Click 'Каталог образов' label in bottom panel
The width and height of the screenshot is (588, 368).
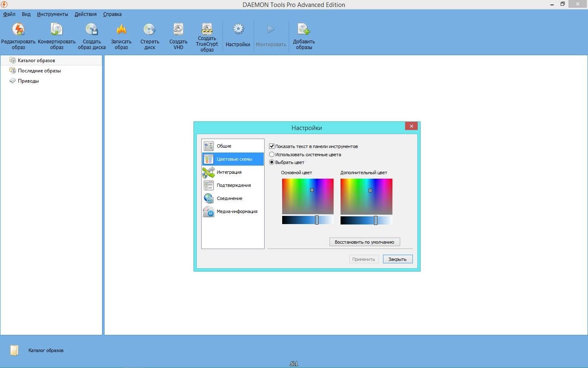pyautogui.click(x=46, y=350)
